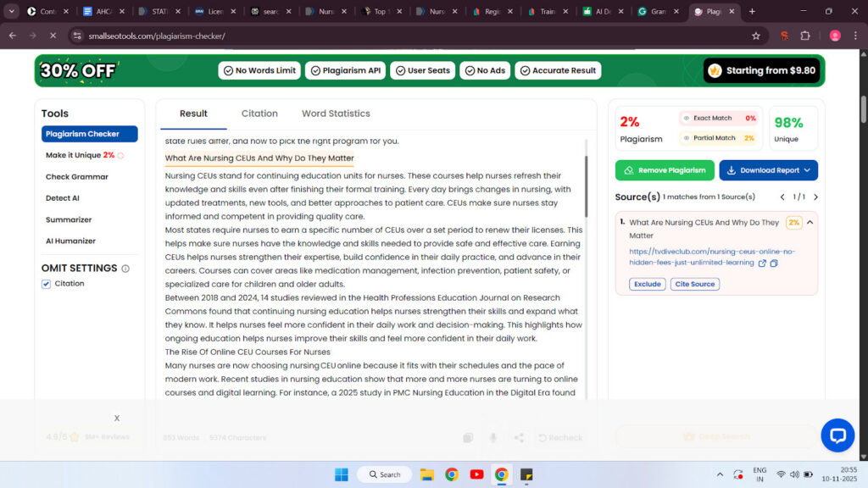Image resolution: width=868 pixels, height=488 pixels.
Task: Collapse the first matched source entry
Action: 810,223
